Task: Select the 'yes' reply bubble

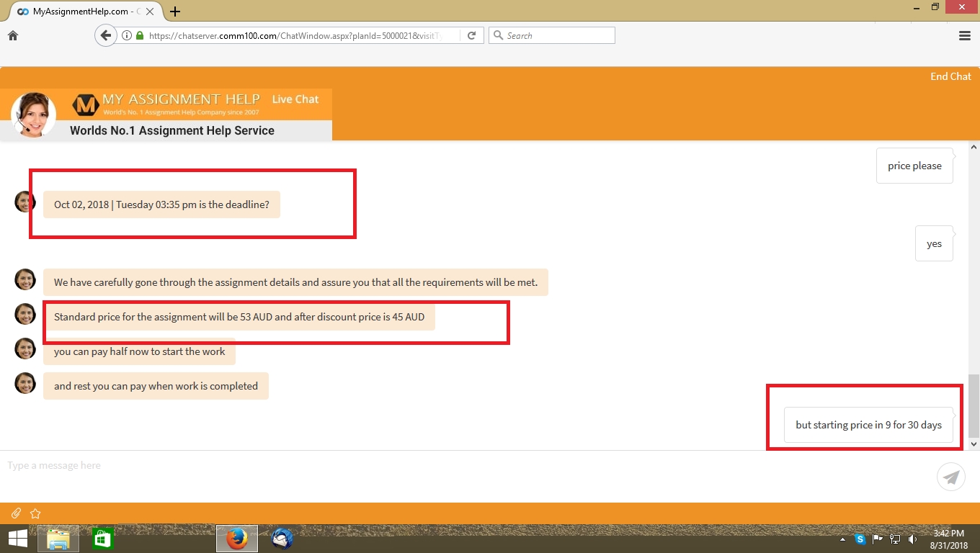Action: pos(934,243)
